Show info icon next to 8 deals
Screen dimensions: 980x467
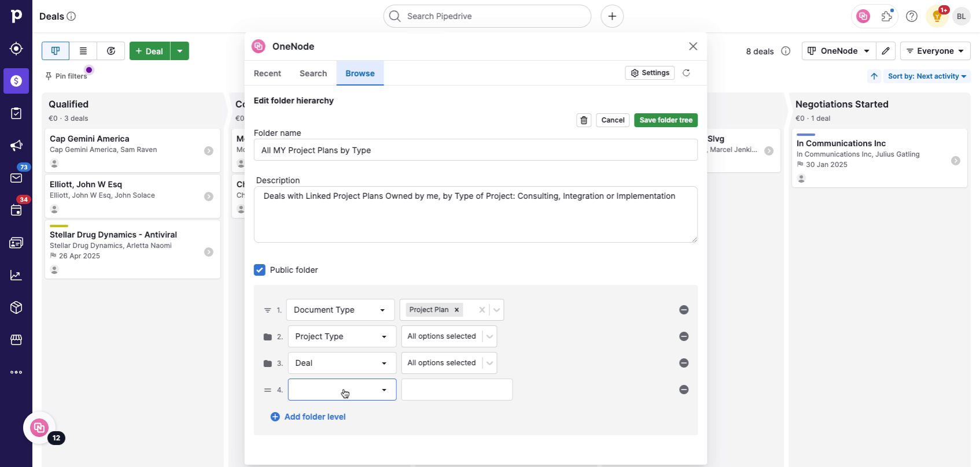[786, 51]
